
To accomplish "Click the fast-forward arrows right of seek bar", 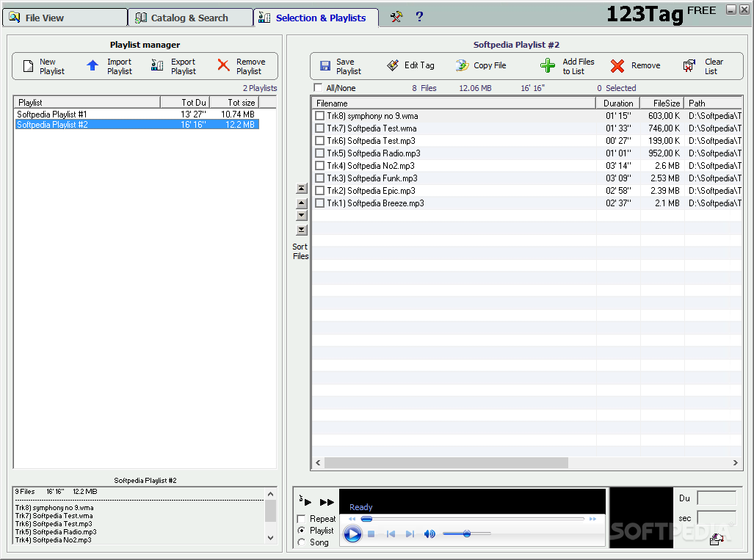I will (x=592, y=519).
